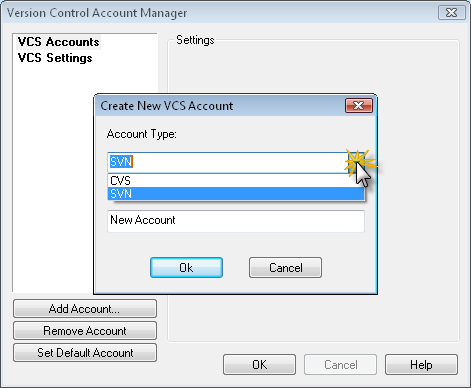Select VCS Accounts in the list

(x=59, y=42)
